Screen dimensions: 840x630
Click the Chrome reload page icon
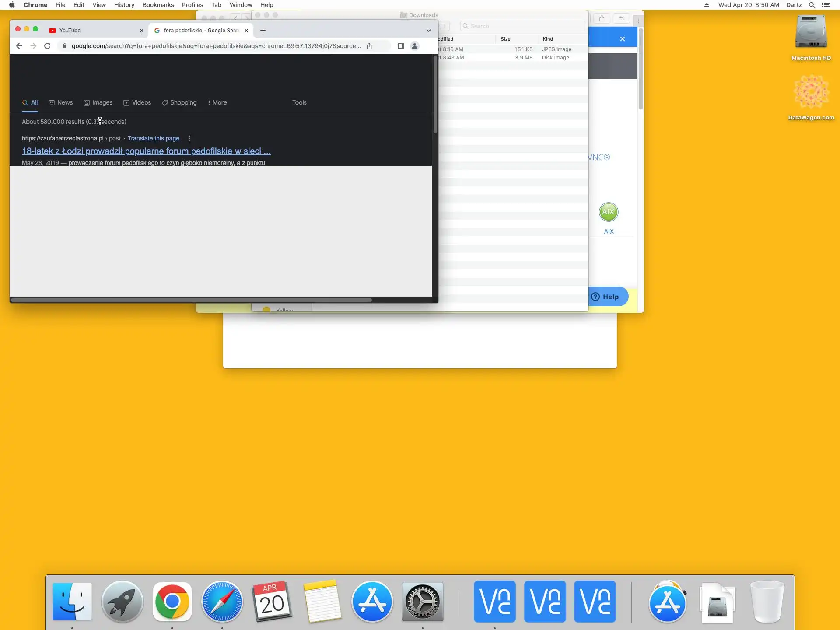coord(47,46)
